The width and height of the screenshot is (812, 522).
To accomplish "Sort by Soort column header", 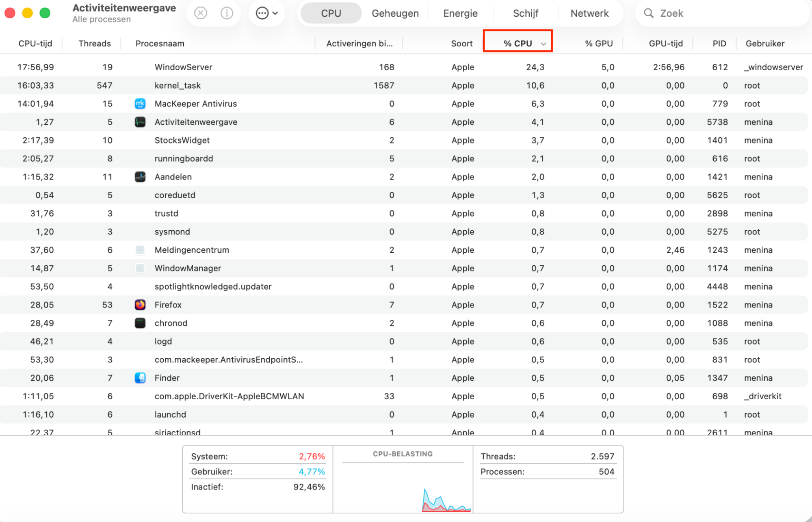I will pyautogui.click(x=462, y=43).
